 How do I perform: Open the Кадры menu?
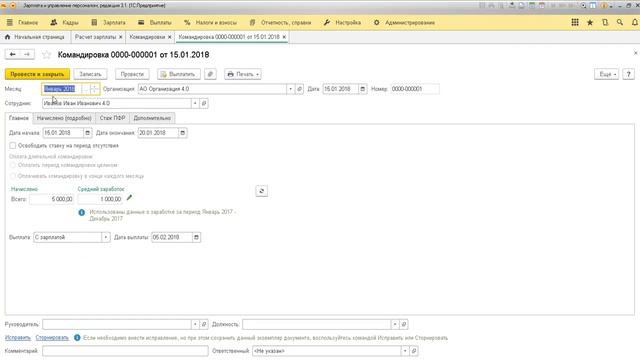coord(64,22)
